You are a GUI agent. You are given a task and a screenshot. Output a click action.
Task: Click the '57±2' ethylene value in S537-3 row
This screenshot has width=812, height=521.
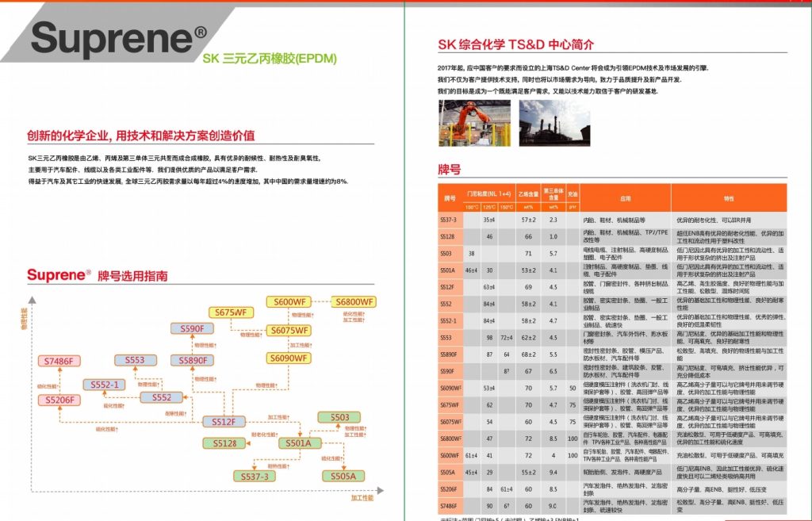528,220
